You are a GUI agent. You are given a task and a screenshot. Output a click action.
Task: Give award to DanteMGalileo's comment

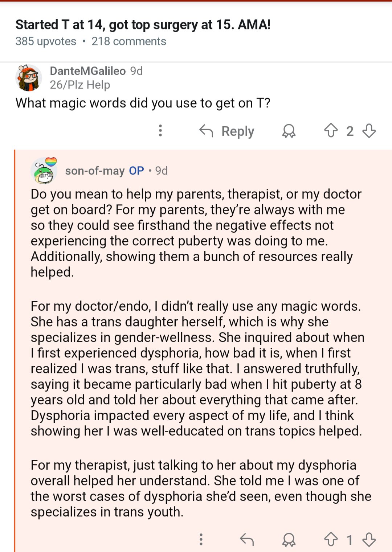pos(289,131)
